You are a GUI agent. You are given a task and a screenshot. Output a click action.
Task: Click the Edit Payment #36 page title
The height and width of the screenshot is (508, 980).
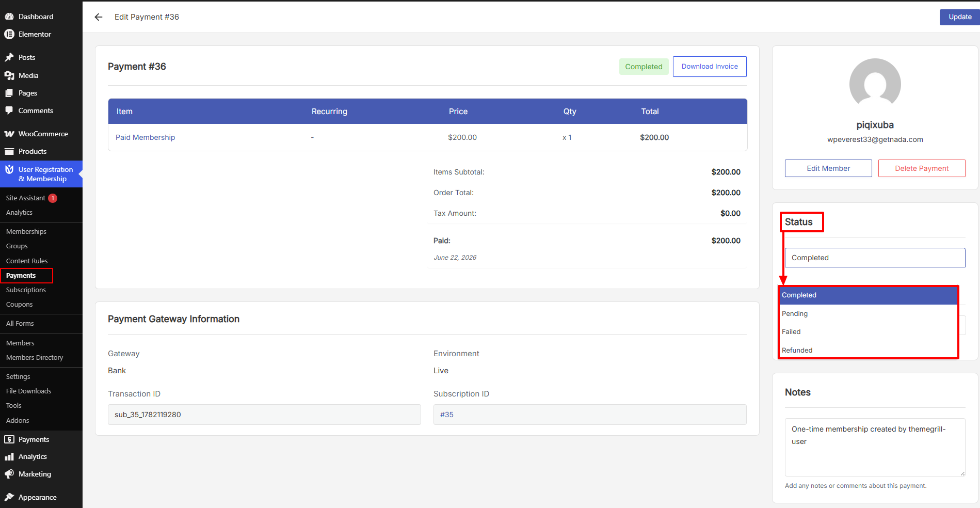point(147,17)
